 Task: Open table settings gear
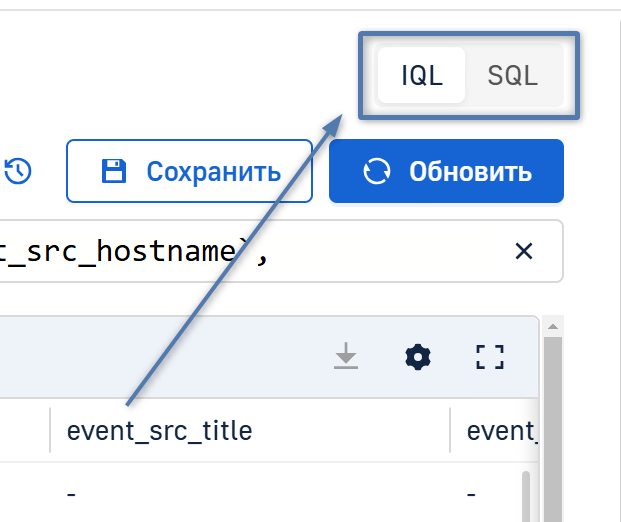point(417,356)
